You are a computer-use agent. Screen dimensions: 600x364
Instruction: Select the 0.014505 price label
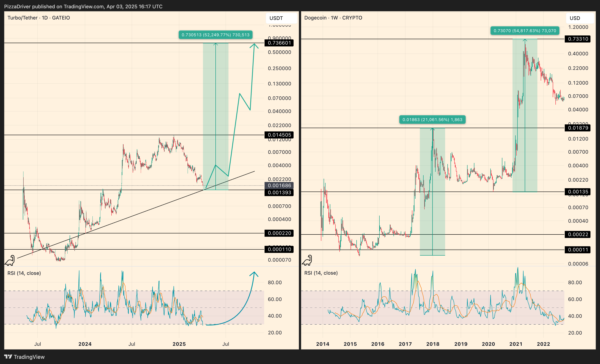coord(279,135)
